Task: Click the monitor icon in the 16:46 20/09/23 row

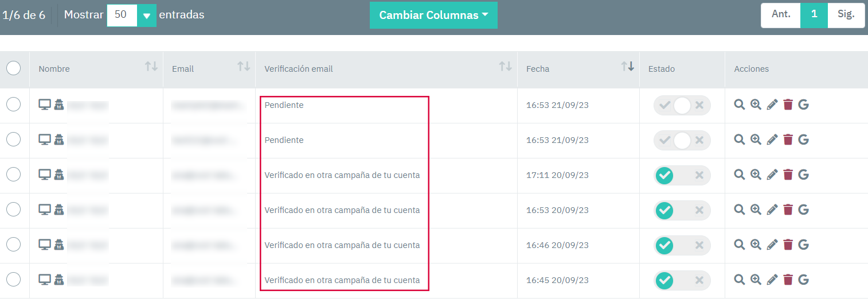Action: [45, 245]
